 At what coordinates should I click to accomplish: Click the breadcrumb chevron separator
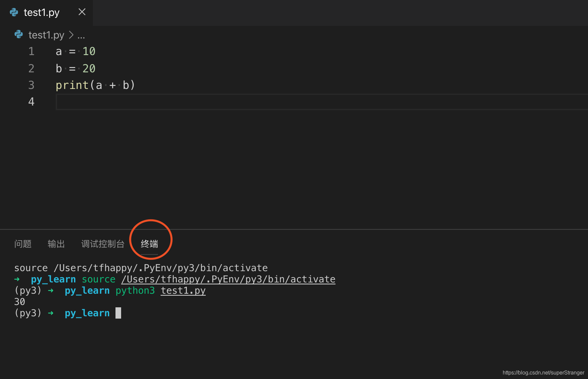click(x=71, y=35)
